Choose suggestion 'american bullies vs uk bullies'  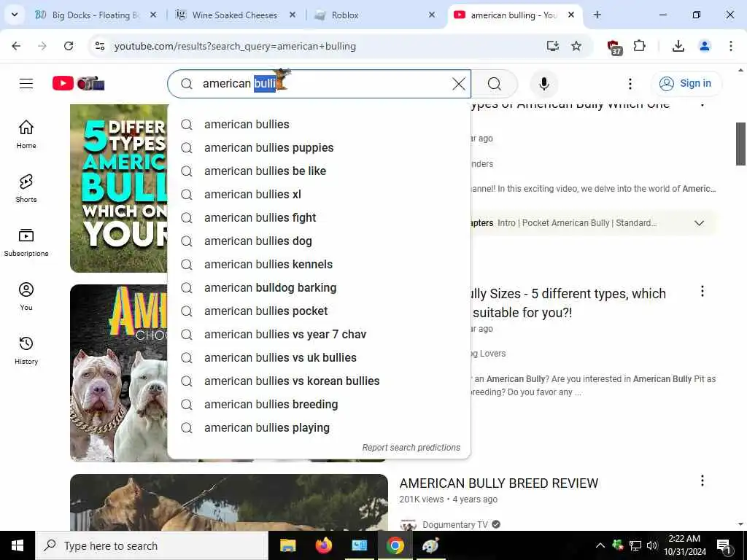pyautogui.click(x=320, y=357)
